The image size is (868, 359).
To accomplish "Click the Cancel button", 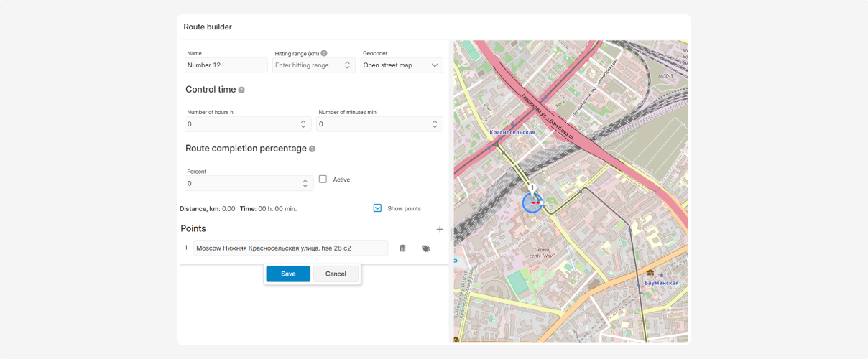I will pos(336,274).
